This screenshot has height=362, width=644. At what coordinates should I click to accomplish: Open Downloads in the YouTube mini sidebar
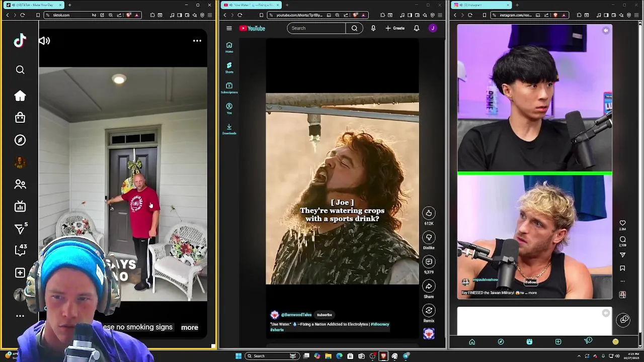click(x=229, y=129)
